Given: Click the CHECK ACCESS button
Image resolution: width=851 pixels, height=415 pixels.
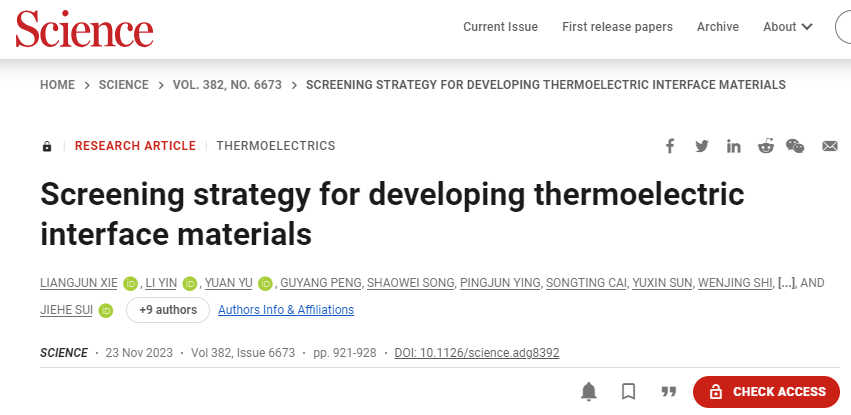Looking at the screenshot, I should (766, 392).
